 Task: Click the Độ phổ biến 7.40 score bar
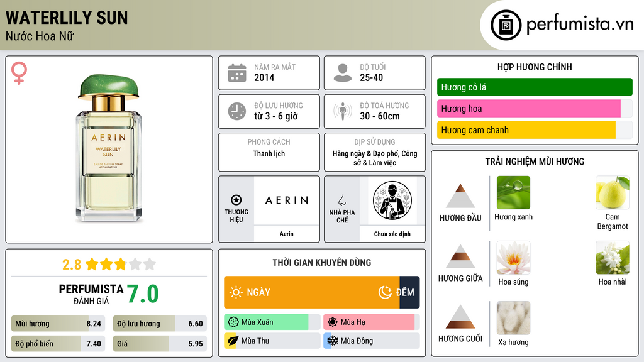tap(58, 344)
